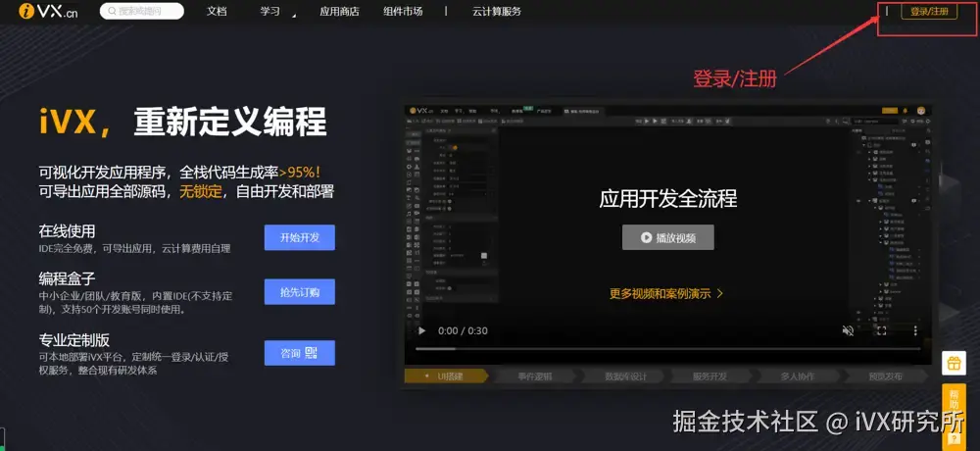Click the 咨询 QR code button
Image resolution: width=980 pixels, height=451 pixels.
[x=299, y=353]
